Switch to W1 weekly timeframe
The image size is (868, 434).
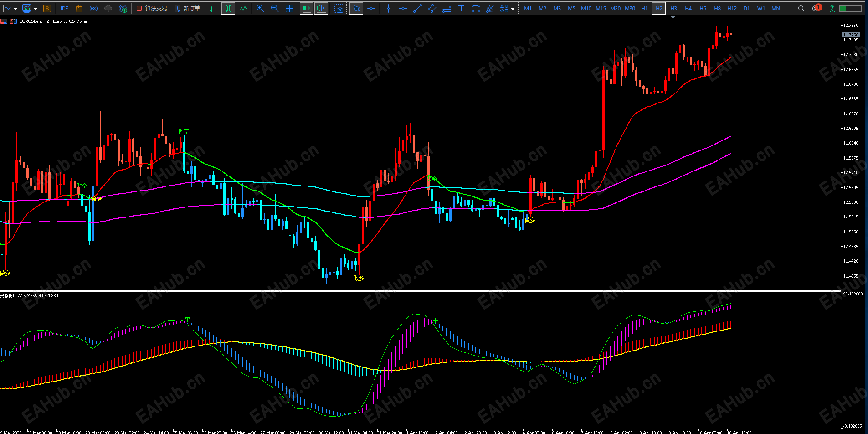tap(761, 8)
